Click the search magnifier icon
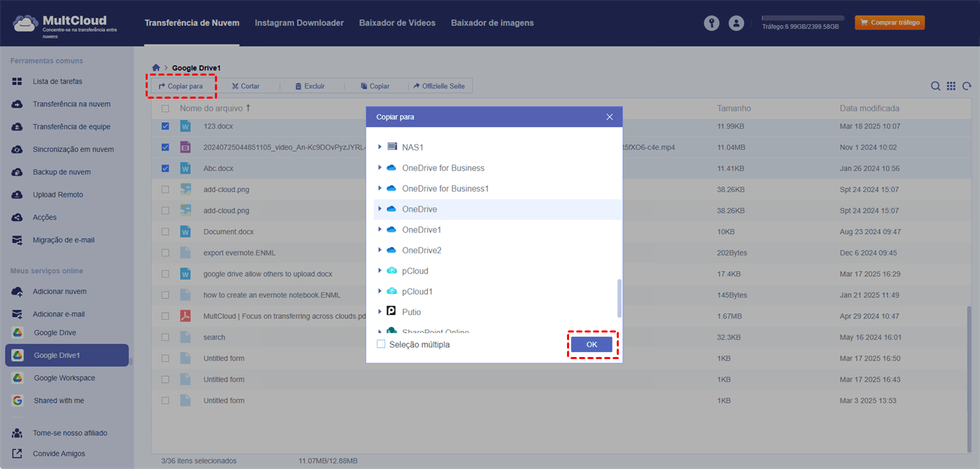This screenshot has width=980, height=469. point(935,86)
